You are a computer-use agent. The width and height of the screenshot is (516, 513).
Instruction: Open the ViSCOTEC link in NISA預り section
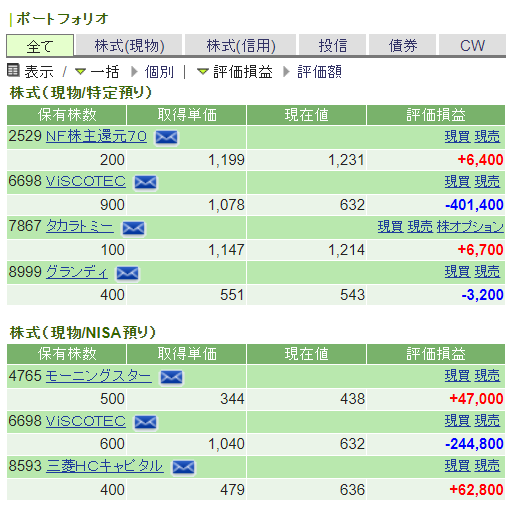pos(86,421)
